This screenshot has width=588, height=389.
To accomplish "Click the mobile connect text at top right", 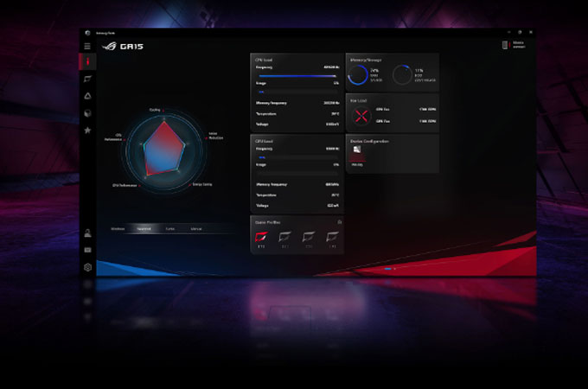I will coord(519,45).
